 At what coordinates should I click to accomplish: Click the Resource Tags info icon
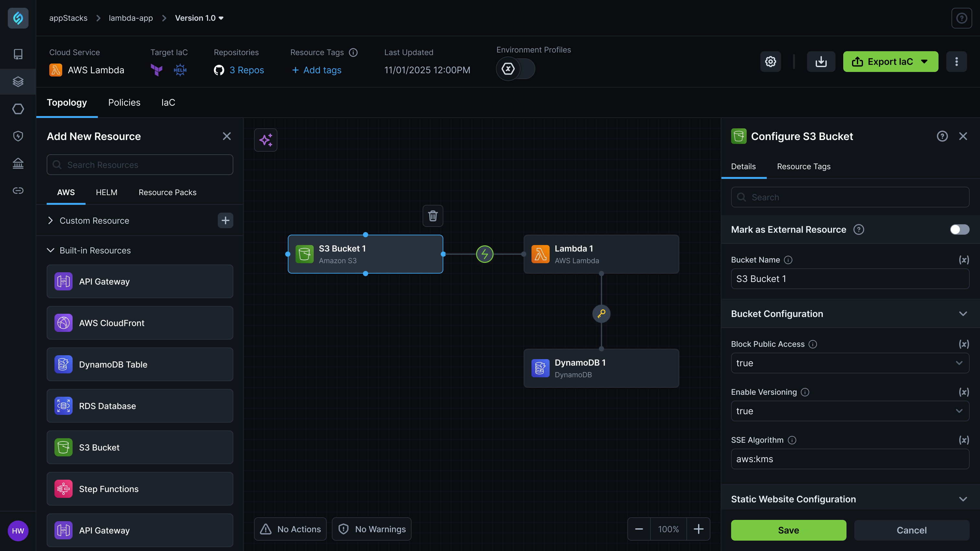tap(353, 53)
